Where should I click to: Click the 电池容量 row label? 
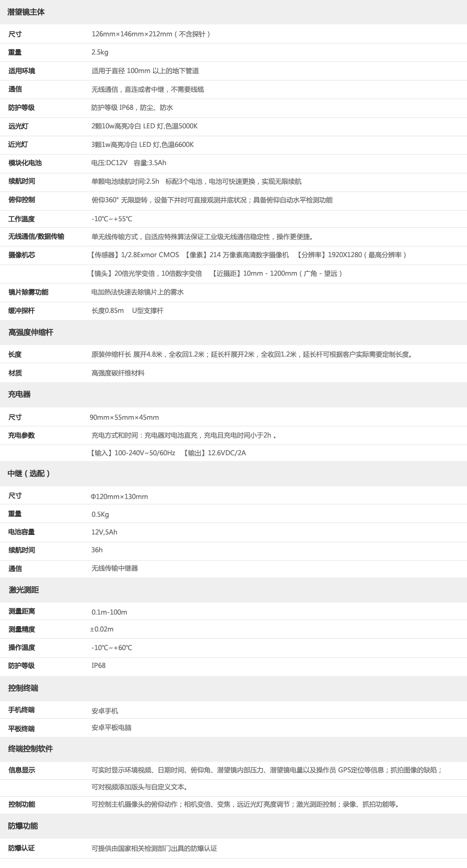pos(22,532)
